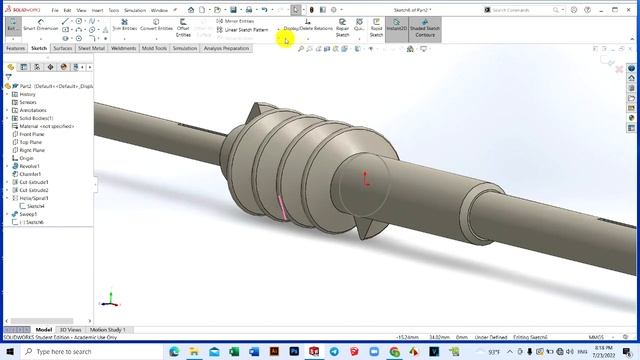Choose the Mirror Entities command
Screen dimensions: 640x360
[235, 21]
